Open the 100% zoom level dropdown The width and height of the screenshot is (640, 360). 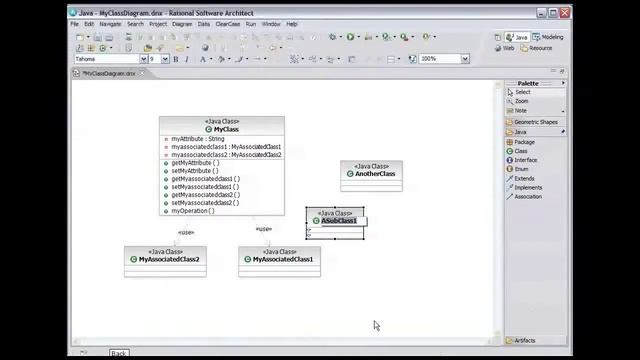465,59
